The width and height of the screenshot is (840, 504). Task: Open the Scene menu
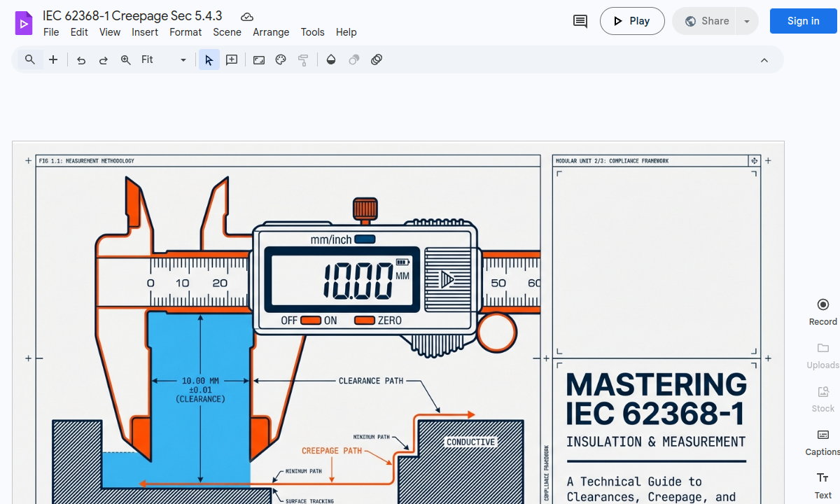227,32
